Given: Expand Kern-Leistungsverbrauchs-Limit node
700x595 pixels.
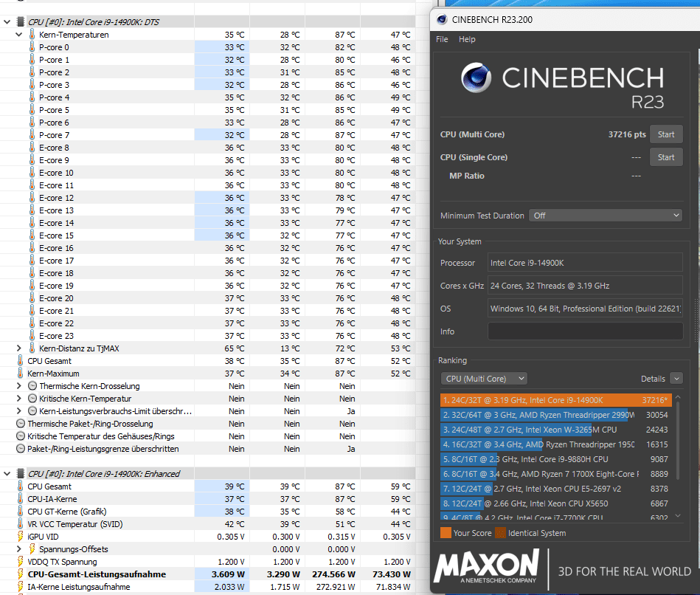Looking at the screenshot, I should click(18, 411).
